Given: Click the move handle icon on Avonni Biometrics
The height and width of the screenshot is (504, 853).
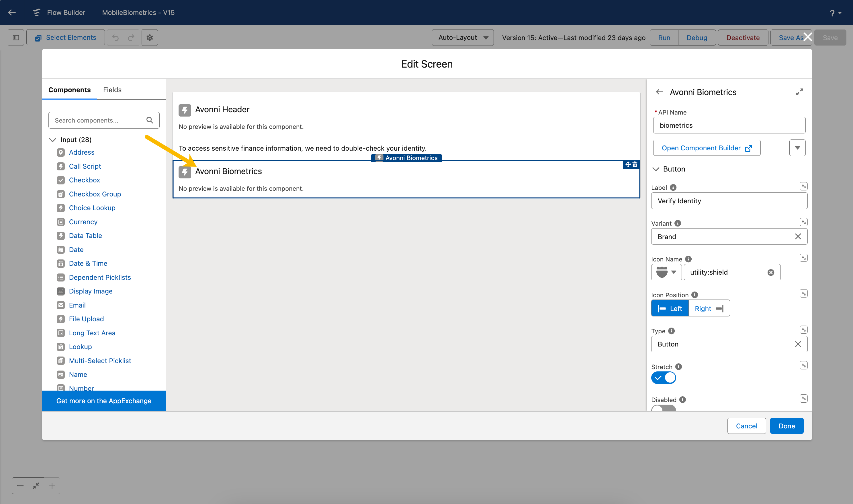Looking at the screenshot, I should coord(628,165).
